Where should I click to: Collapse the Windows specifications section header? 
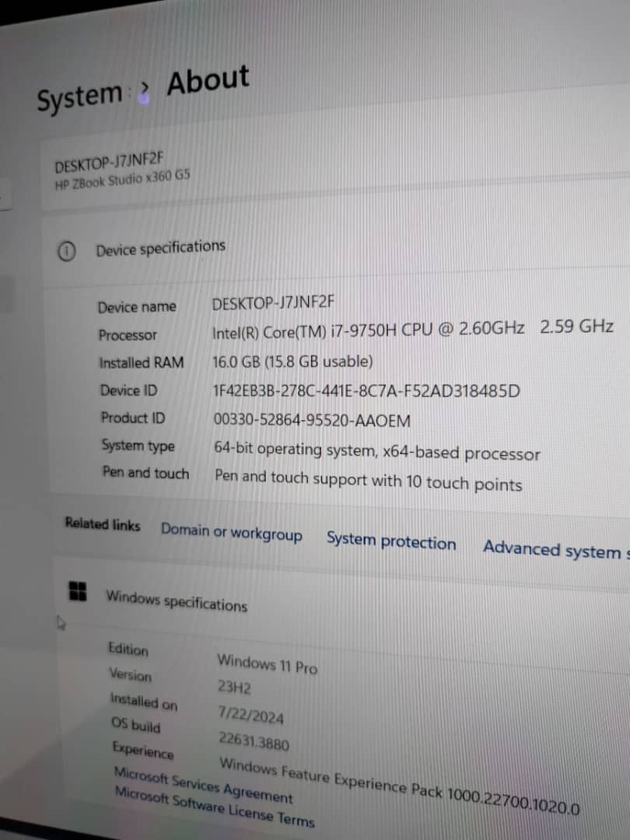pyautogui.click(x=177, y=601)
